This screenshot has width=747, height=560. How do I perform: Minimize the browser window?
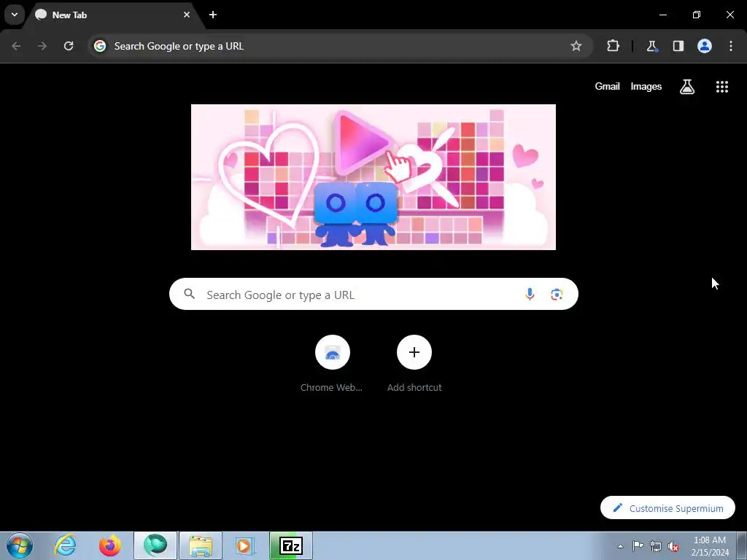pos(662,15)
